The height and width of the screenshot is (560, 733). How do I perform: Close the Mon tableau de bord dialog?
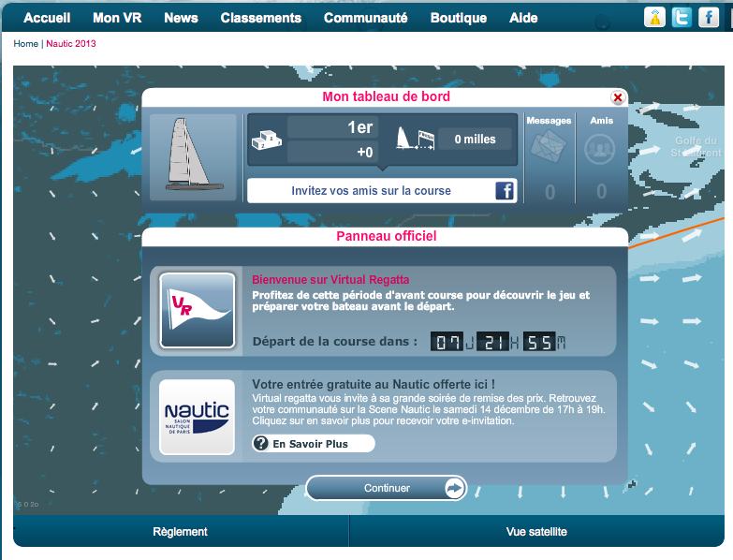tap(618, 97)
